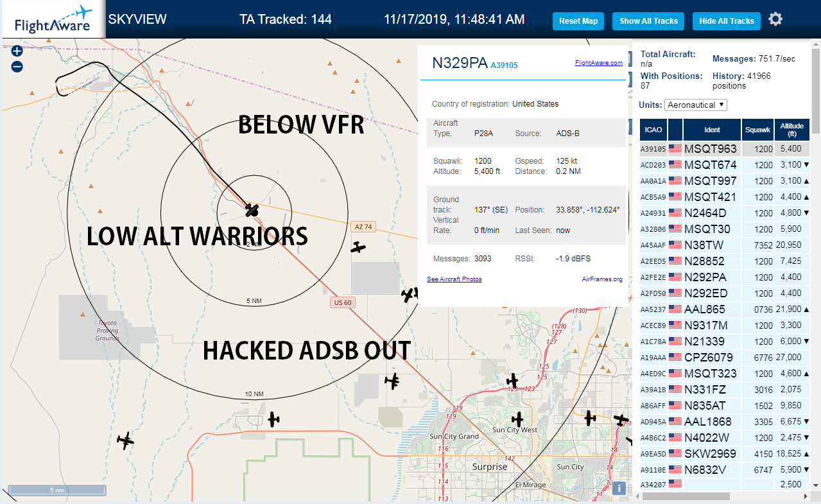
Task: Open the FlightAware.com link
Action: 599,63
